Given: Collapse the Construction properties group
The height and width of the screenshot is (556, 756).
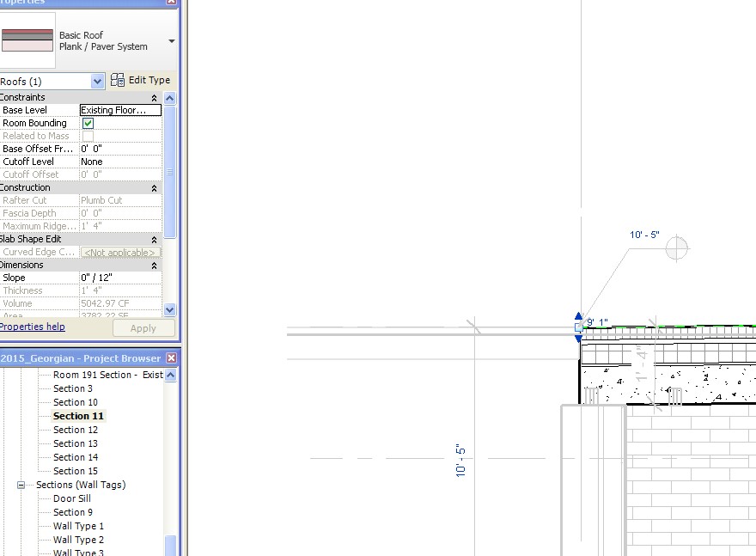Looking at the screenshot, I should (155, 188).
